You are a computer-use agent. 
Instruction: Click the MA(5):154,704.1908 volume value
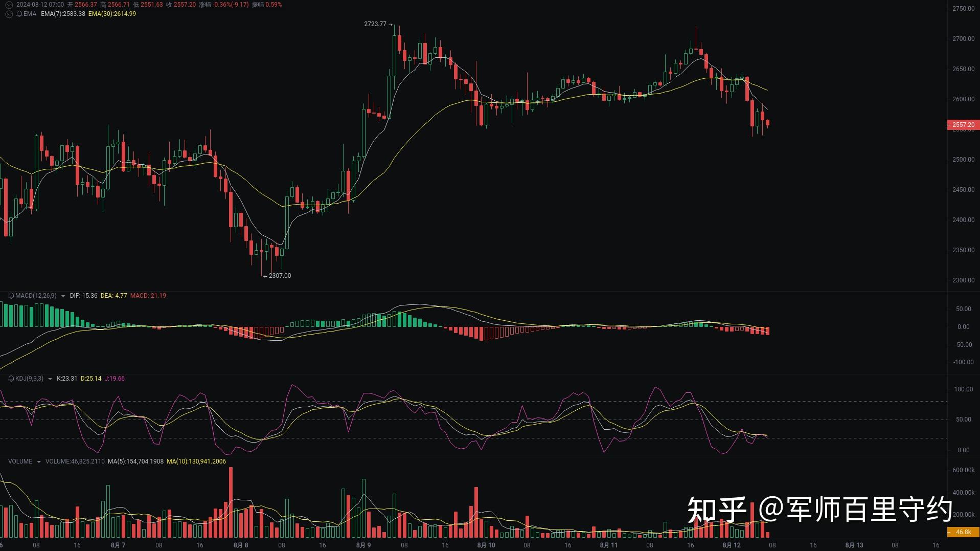click(135, 461)
